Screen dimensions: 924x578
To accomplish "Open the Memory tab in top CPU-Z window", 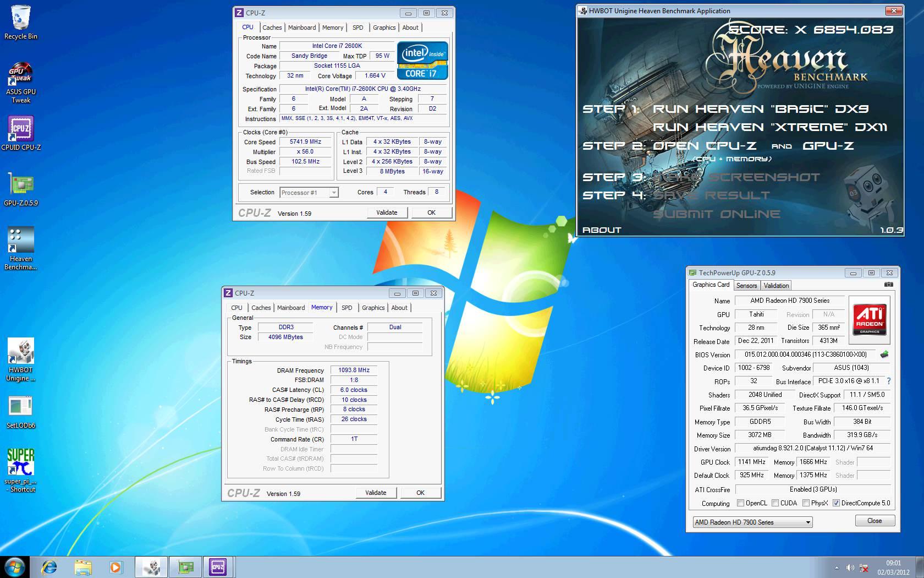I will coord(333,28).
